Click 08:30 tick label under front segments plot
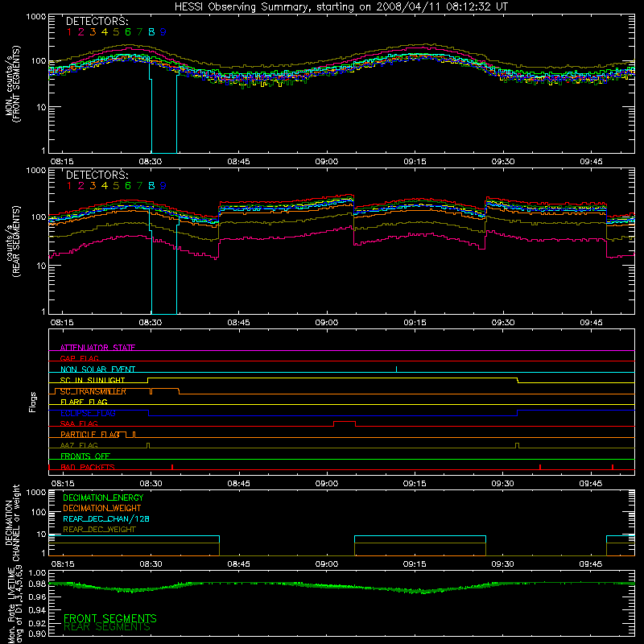This screenshot has width=644, height=644. click(x=151, y=162)
